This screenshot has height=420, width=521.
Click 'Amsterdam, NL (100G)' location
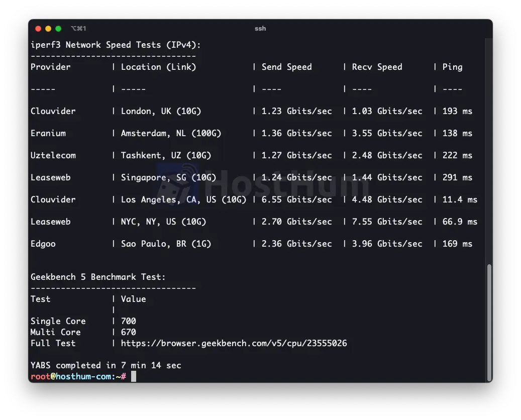click(171, 133)
